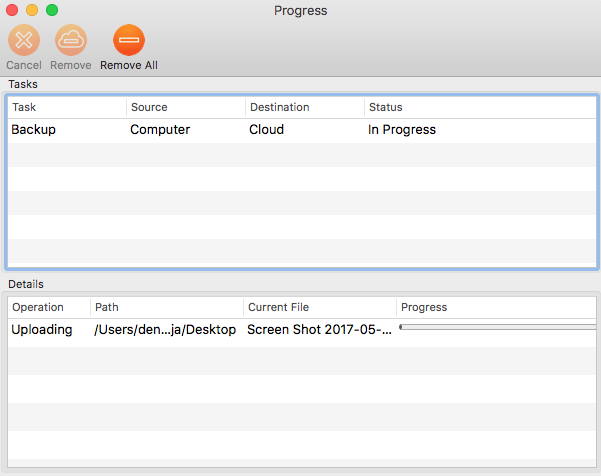601x476 pixels.
Task: Click the Current File column header
Action: coord(320,307)
